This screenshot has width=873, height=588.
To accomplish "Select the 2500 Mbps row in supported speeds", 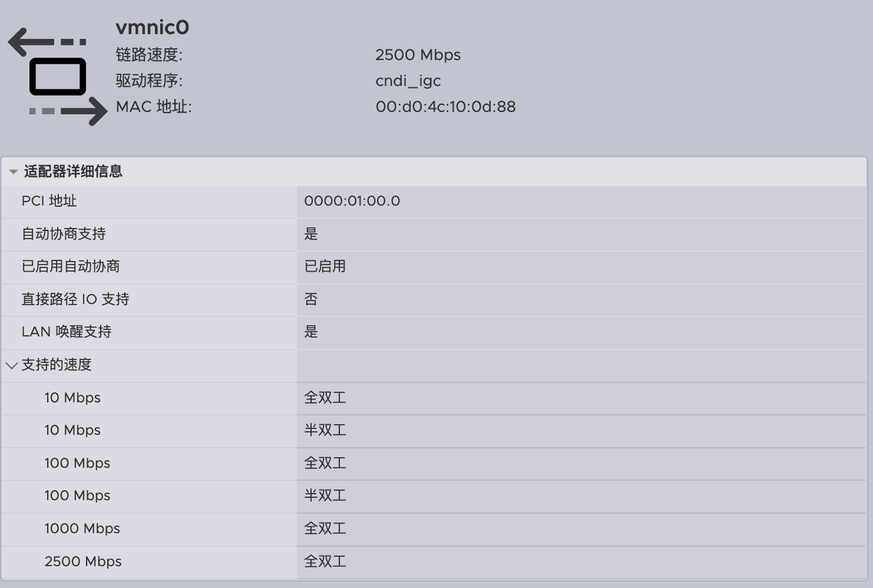I will tap(83, 561).
